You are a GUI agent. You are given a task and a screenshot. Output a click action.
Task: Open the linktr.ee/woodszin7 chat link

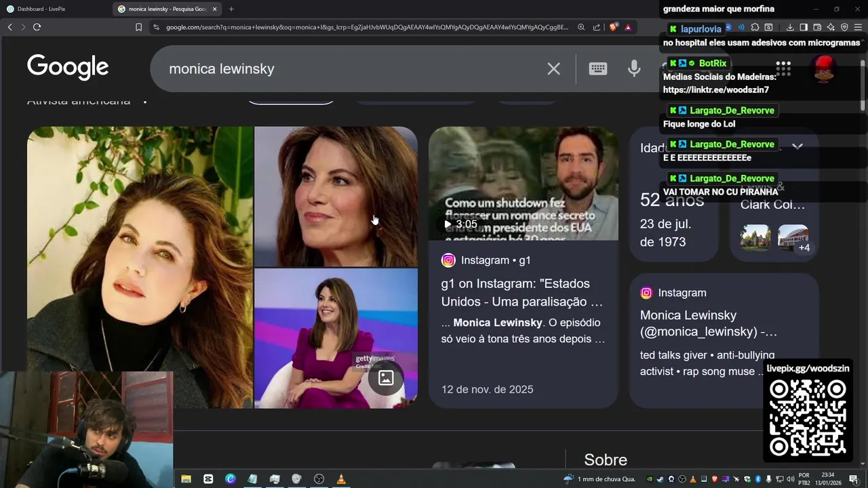[716, 89]
